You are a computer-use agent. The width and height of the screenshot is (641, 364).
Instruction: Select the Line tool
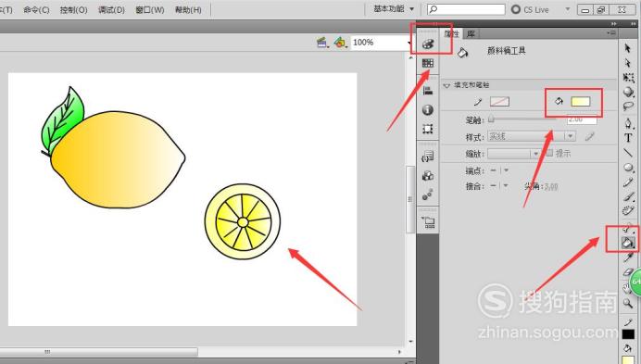[628, 153]
